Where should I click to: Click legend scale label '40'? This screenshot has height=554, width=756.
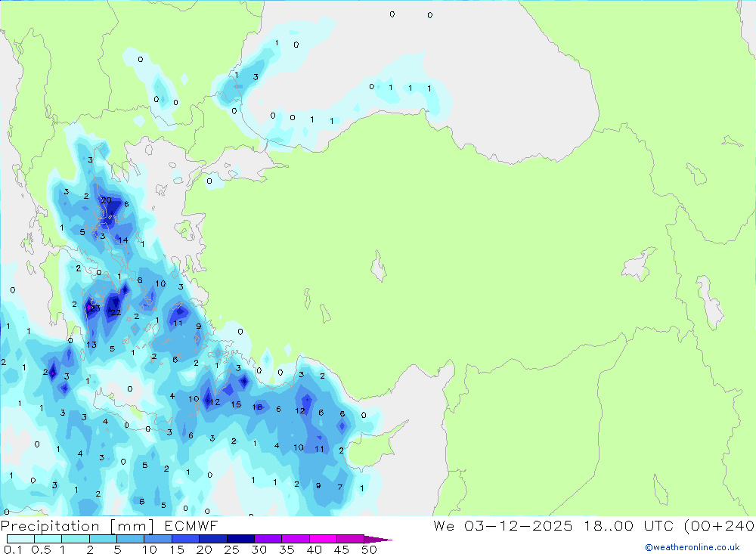tap(314, 549)
